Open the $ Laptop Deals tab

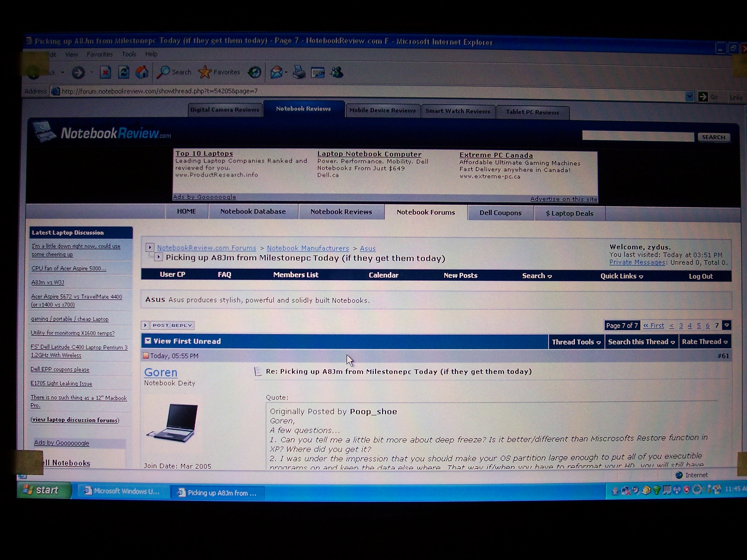pos(569,213)
